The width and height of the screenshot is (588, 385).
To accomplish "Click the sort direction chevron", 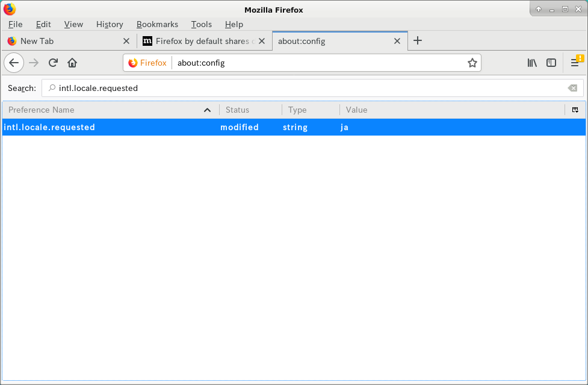I will pos(207,110).
